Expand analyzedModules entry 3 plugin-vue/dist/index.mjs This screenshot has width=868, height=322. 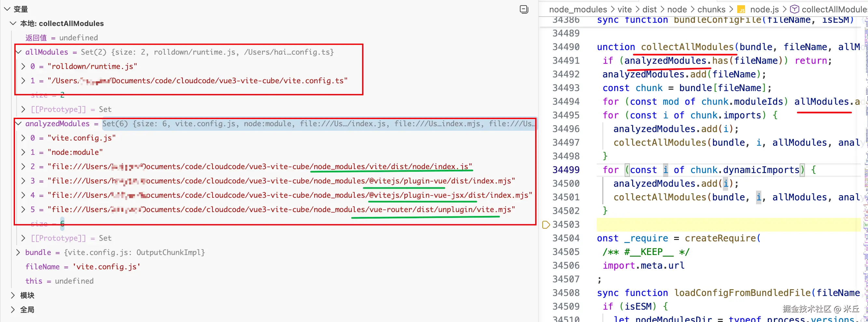pos(23,181)
